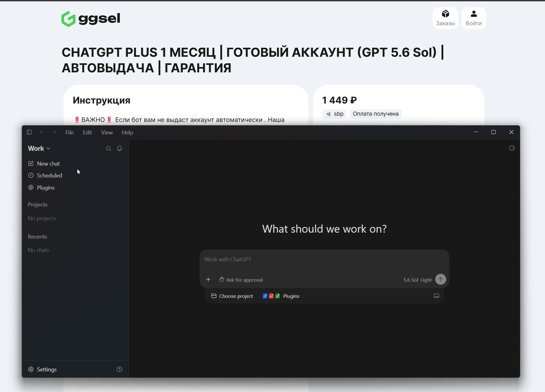Toggle the sidebar panel icon
The width and height of the screenshot is (545, 392).
[29, 132]
